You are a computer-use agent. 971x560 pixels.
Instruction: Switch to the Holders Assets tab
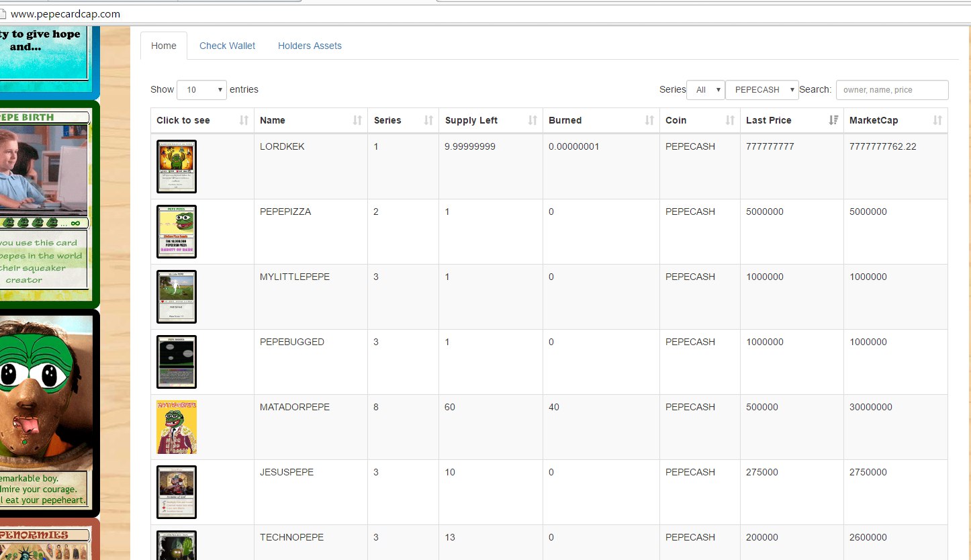310,46
